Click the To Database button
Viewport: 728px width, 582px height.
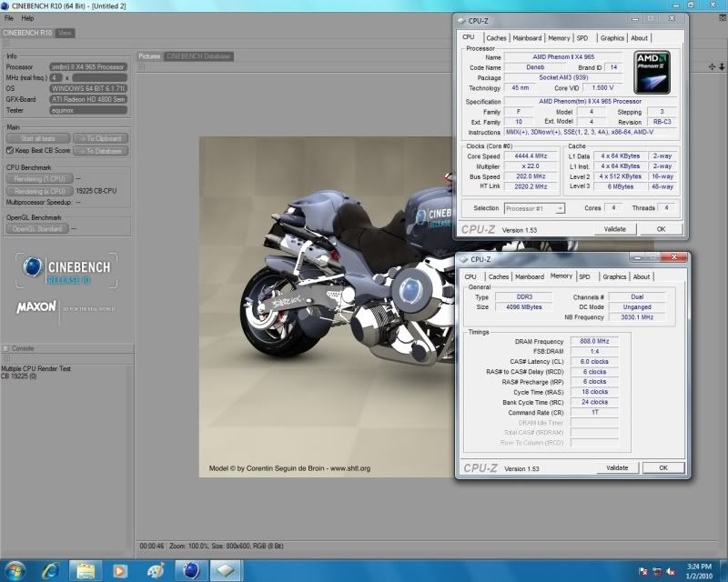point(101,151)
